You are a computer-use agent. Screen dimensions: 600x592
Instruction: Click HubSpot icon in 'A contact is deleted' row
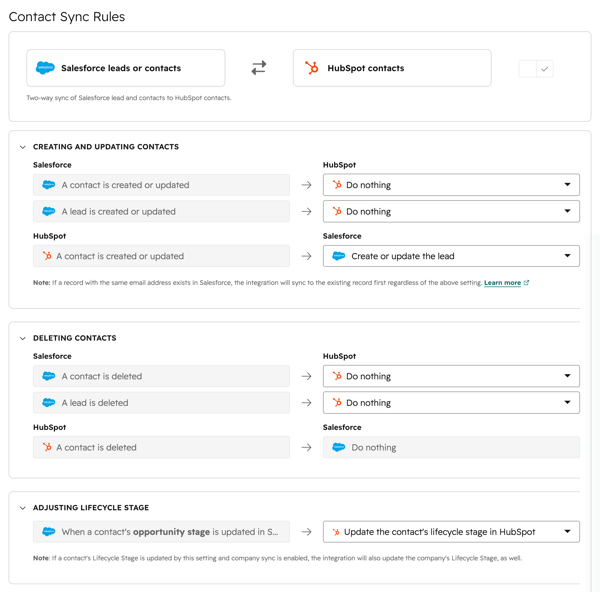pyautogui.click(x=47, y=447)
